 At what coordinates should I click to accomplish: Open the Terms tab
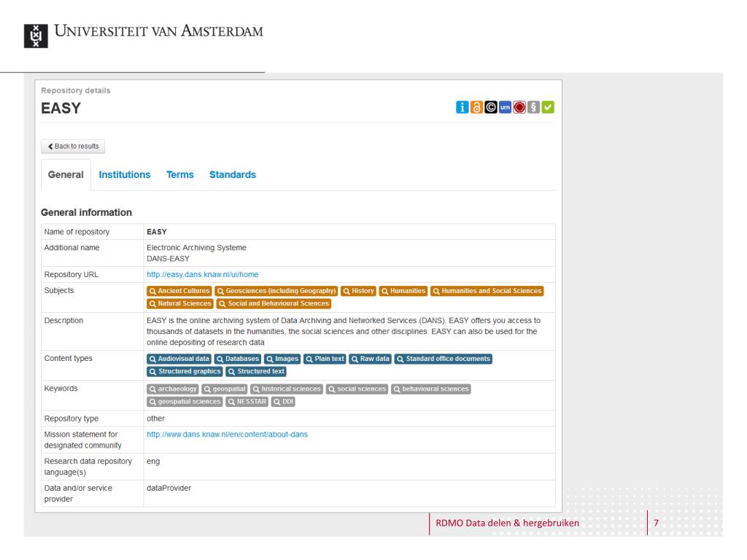(x=179, y=175)
